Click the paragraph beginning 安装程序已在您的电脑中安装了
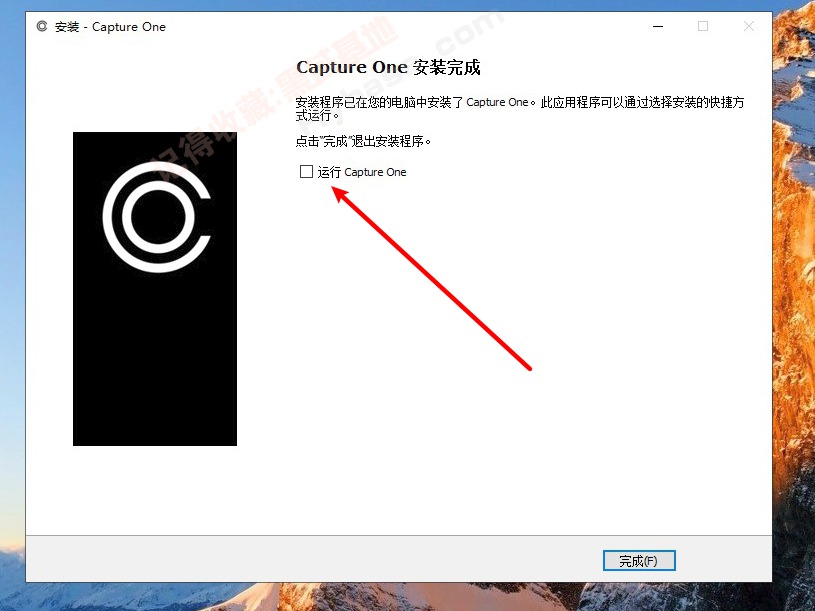 click(520, 109)
